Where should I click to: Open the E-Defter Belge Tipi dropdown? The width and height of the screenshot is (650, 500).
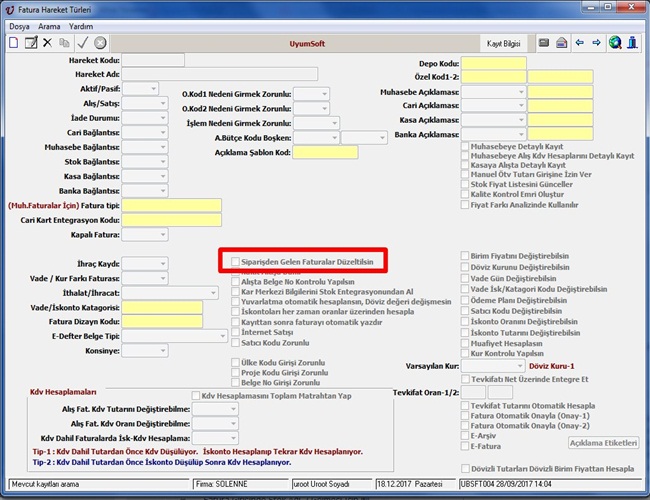pyautogui.click(x=223, y=336)
